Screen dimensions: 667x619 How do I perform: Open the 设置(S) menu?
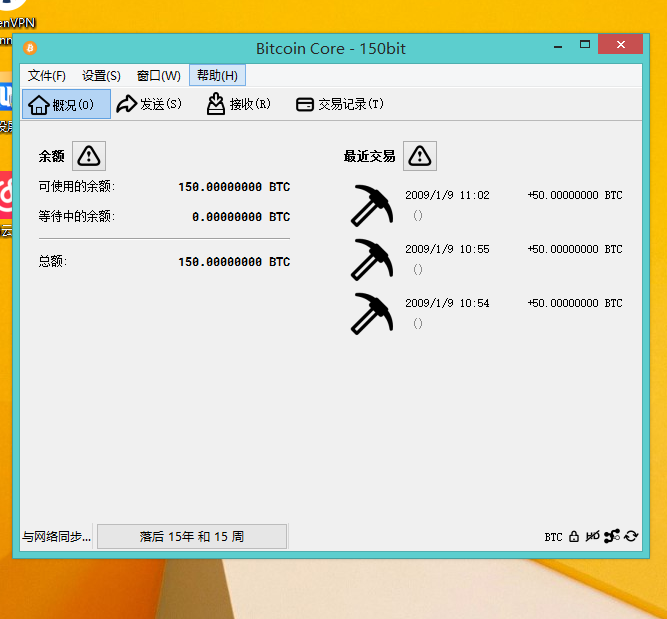pyautogui.click(x=101, y=76)
